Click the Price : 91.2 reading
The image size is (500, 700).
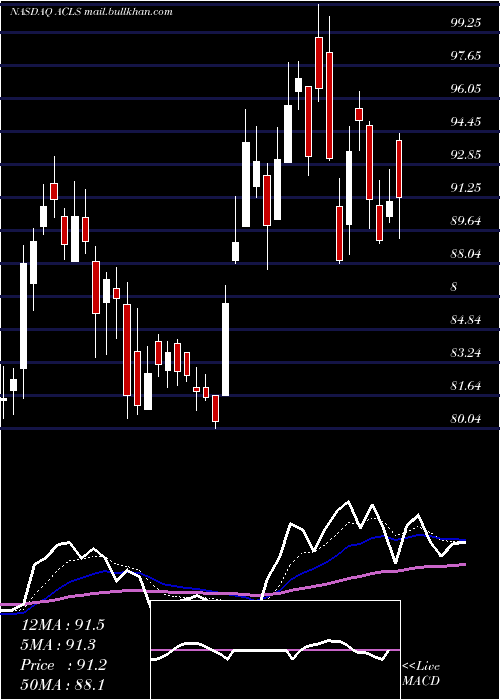[63, 665]
